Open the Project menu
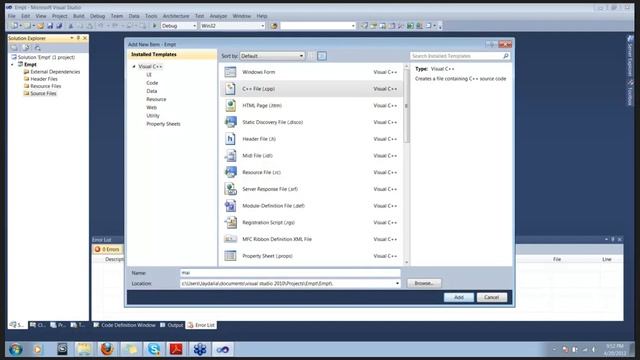 (x=60, y=16)
